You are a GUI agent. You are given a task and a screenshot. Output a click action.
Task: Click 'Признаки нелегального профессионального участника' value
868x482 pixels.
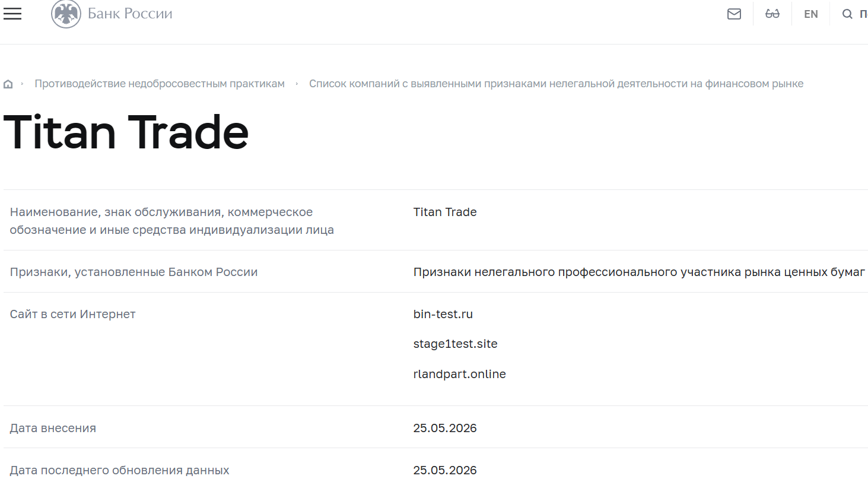pyautogui.click(x=639, y=272)
